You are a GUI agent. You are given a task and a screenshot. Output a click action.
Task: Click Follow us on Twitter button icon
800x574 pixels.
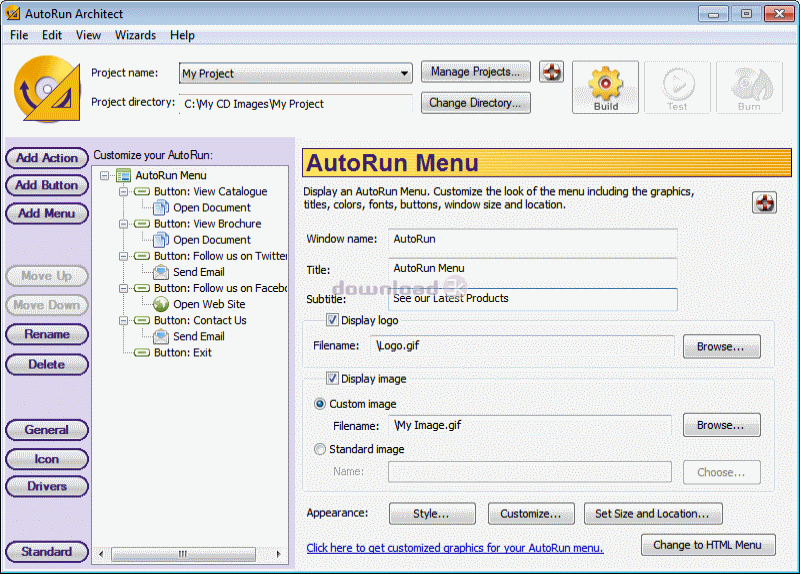[x=142, y=256]
